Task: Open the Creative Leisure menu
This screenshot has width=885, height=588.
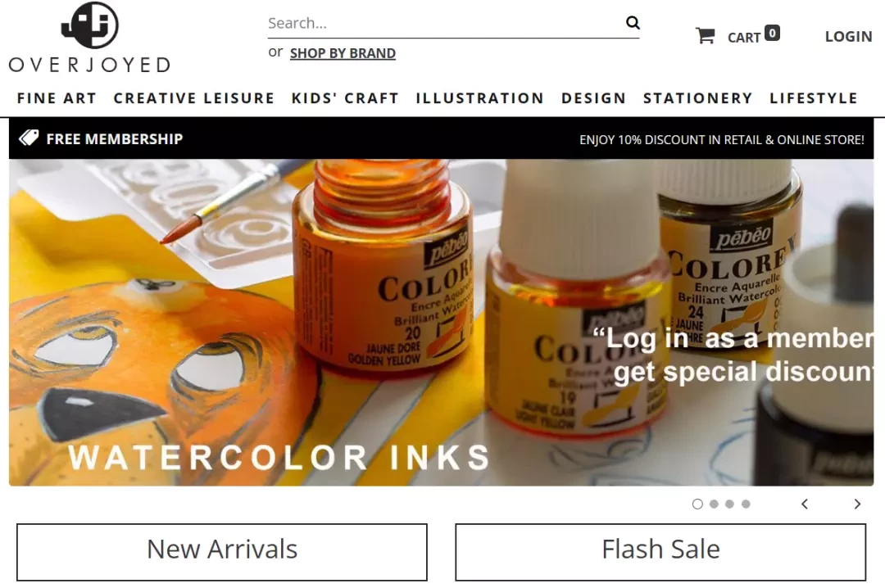Action: tap(194, 98)
